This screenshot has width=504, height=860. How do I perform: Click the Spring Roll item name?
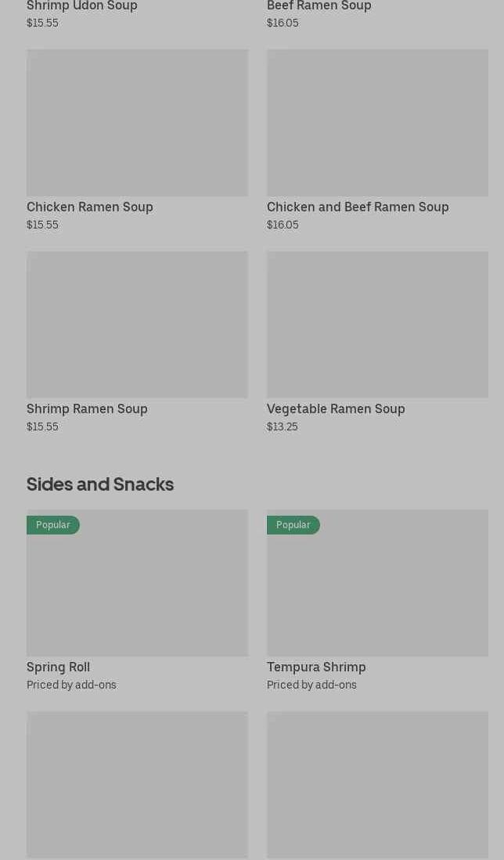58,667
